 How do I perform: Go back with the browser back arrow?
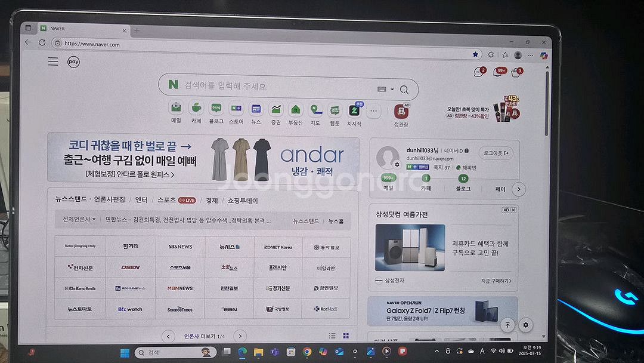(x=28, y=42)
